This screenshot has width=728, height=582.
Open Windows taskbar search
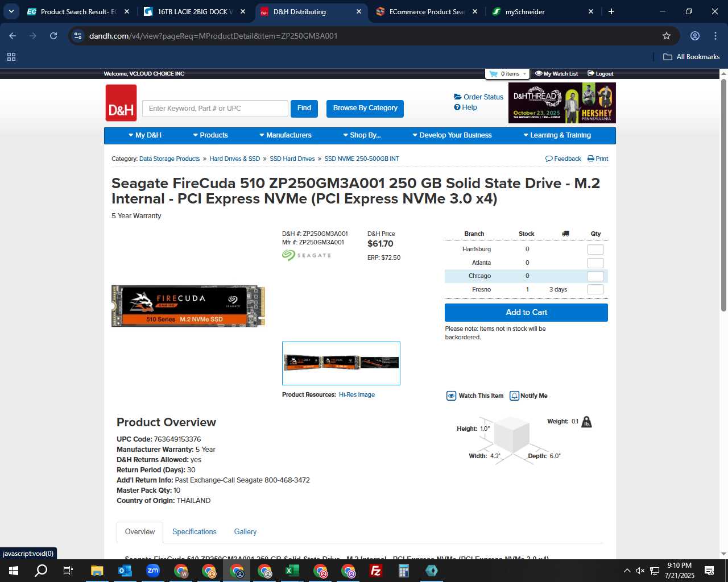click(x=41, y=571)
